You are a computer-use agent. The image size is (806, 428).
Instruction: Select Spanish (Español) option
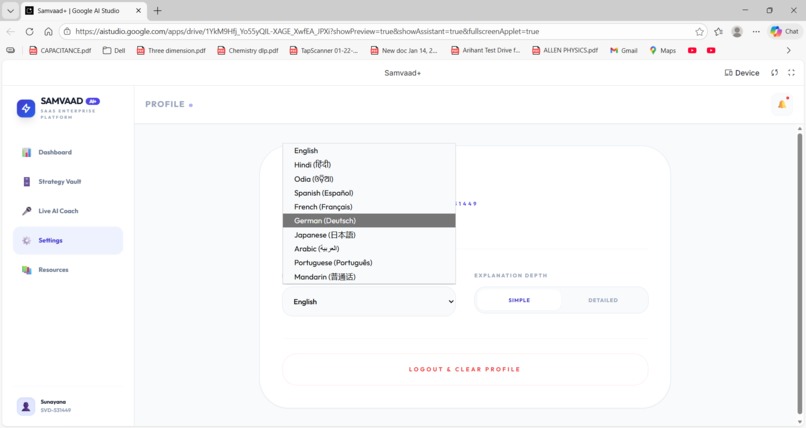pyautogui.click(x=369, y=193)
